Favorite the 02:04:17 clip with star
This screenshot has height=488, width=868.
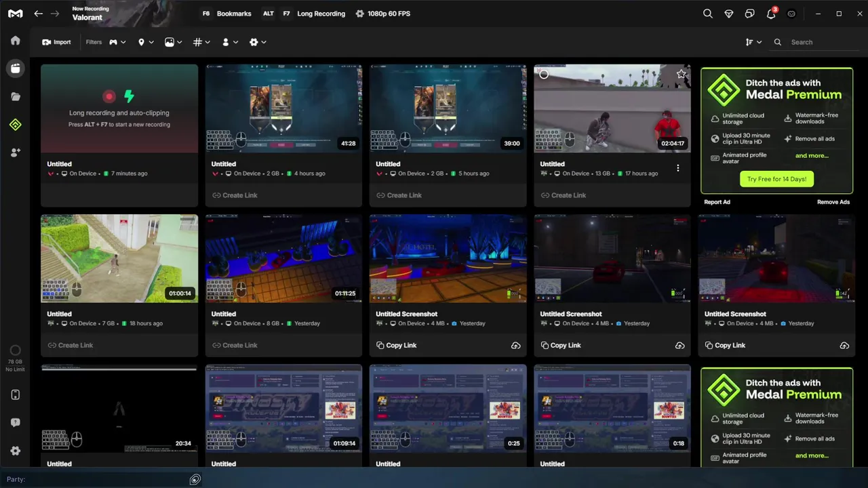point(681,74)
